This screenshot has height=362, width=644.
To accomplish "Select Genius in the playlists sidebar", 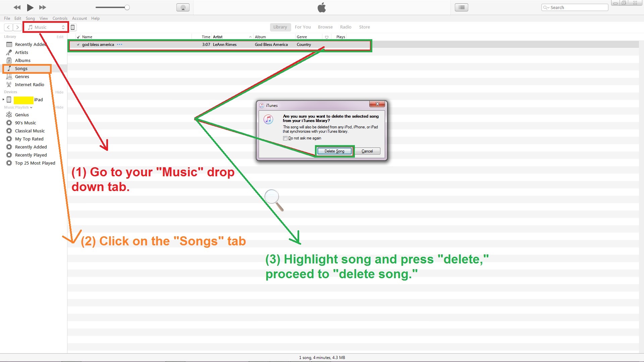I will coord(22,115).
